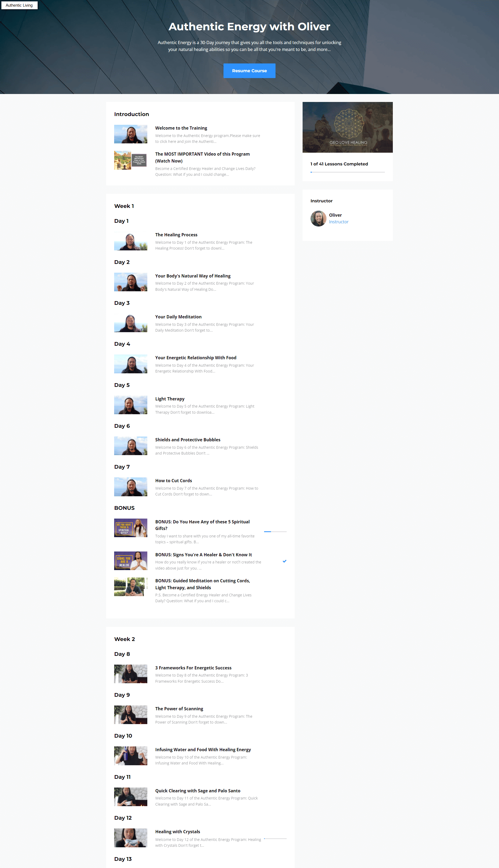The image size is (499, 868).
Task: Open the How to Cut Cords lesson
Action: [x=173, y=481]
